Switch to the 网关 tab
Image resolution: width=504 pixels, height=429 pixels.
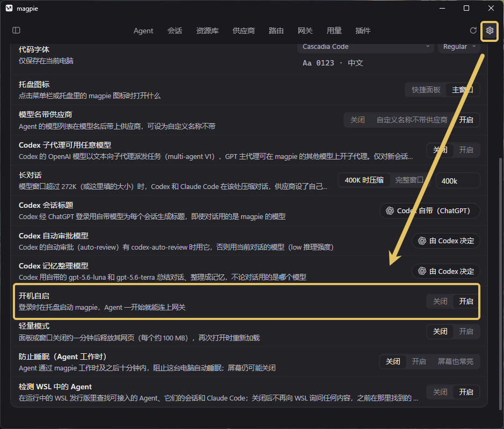[305, 31]
